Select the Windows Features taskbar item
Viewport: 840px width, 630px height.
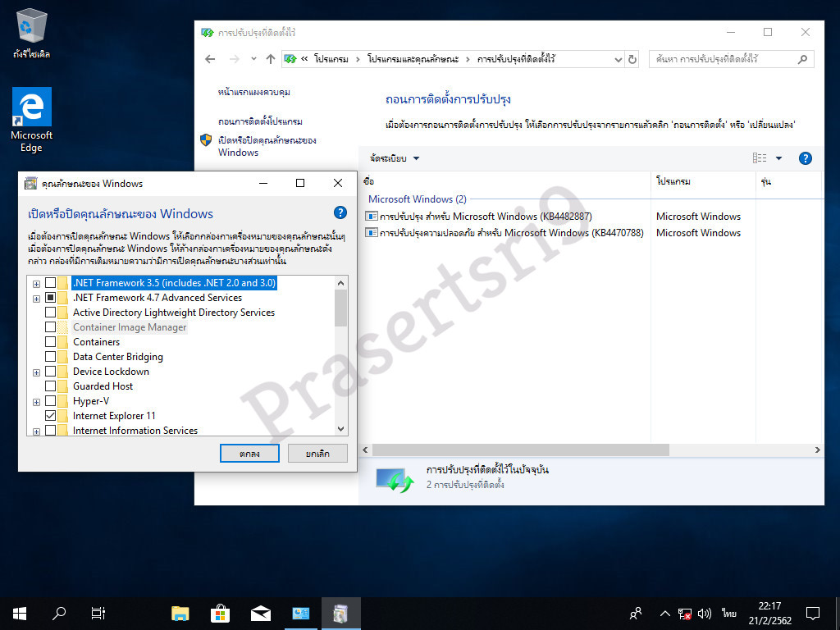[340, 614]
